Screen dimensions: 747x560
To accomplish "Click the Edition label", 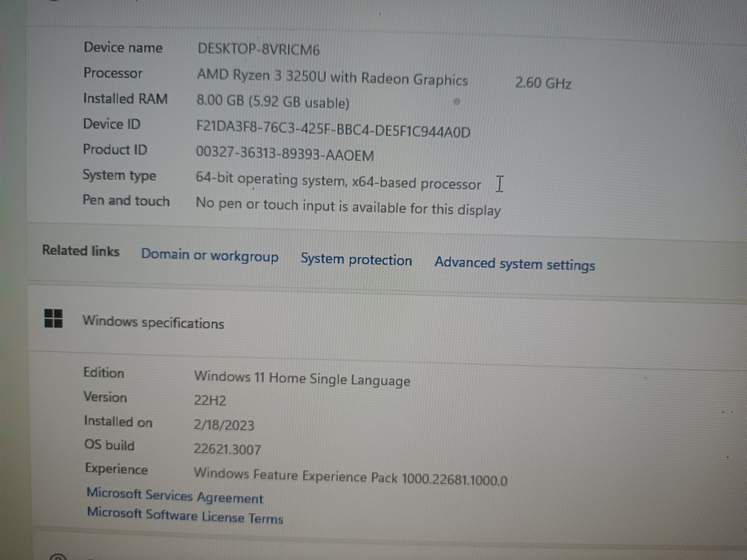I will tap(104, 372).
